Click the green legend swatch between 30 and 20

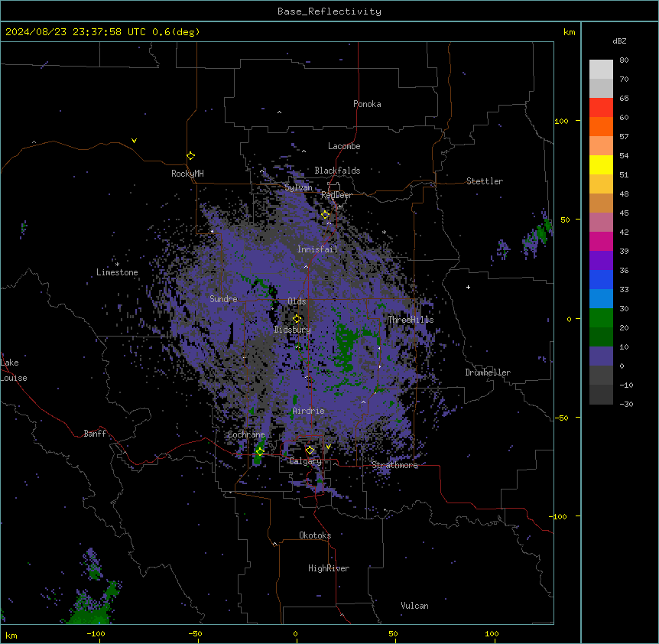[x=601, y=318]
